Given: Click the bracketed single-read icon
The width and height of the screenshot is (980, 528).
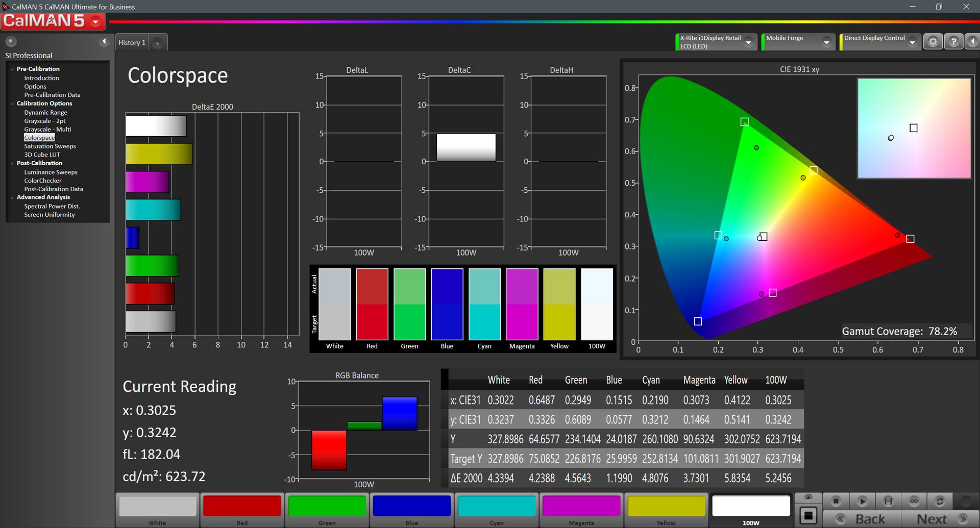Looking at the screenshot, I should 888,501.
